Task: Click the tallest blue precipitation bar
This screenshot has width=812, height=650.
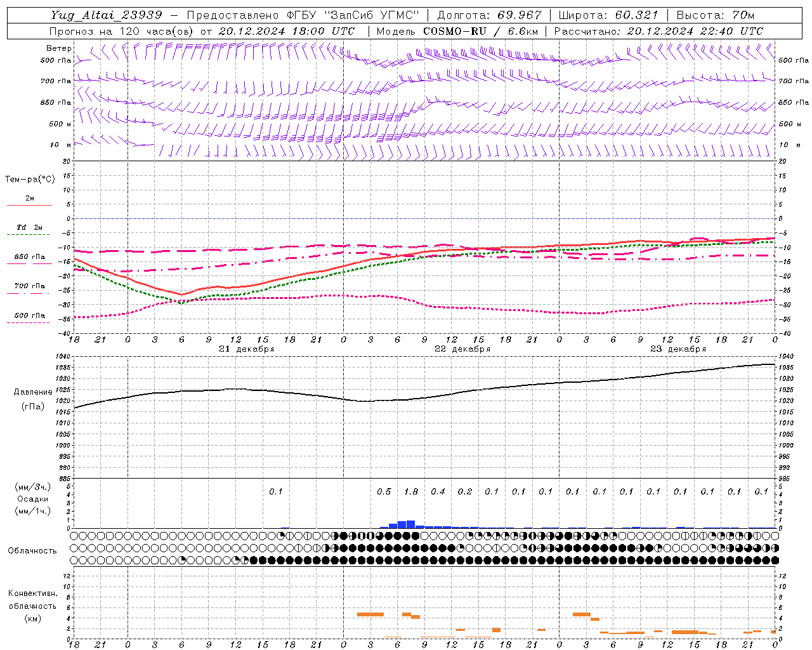Action: click(410, 524)
